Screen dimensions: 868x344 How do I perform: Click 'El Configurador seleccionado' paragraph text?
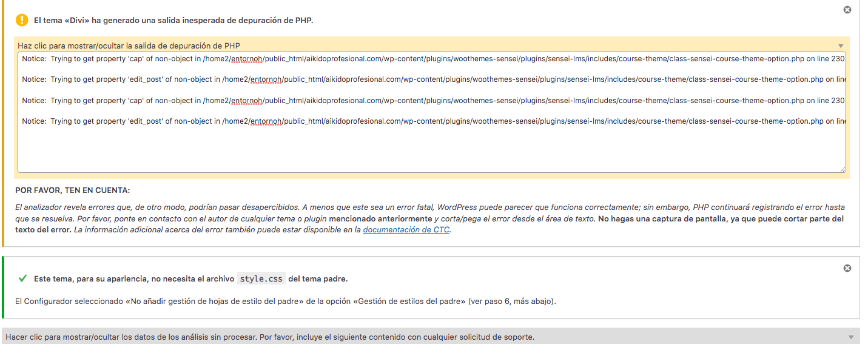(x=285, y=301)
